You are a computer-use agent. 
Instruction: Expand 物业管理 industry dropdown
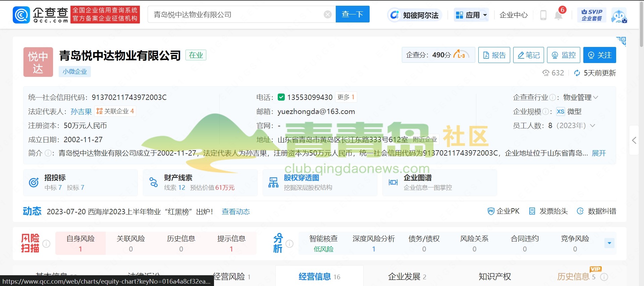point(581,97)
